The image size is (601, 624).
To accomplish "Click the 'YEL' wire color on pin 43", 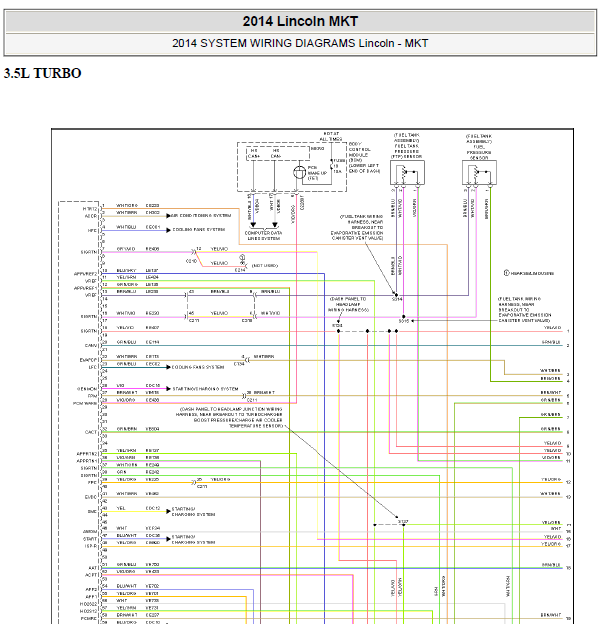I will [x=121, y=508].
